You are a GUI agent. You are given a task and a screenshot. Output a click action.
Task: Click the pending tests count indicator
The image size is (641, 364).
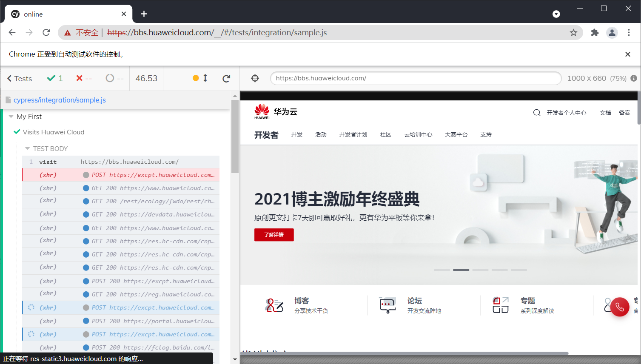[x=114, y=78]
